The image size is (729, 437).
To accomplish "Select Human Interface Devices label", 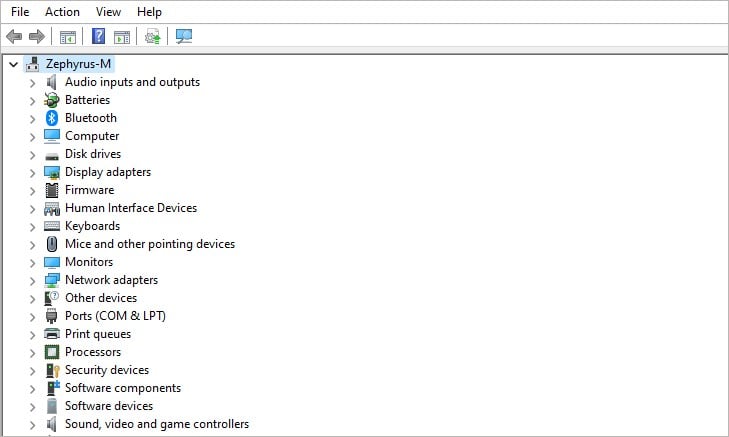I will tap(131, 208).
